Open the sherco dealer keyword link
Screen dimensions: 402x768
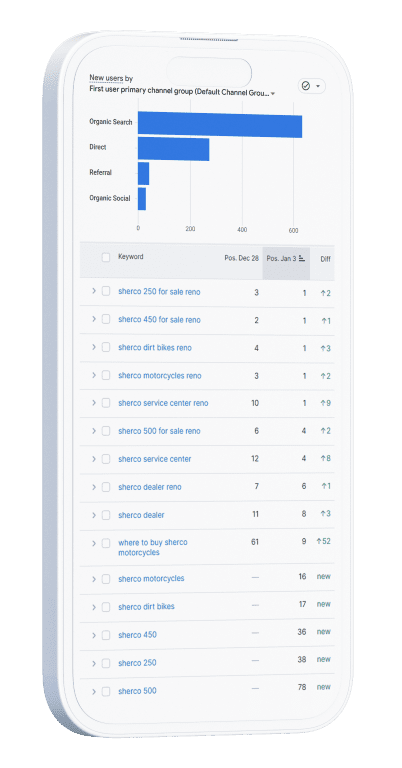[141, 515]
